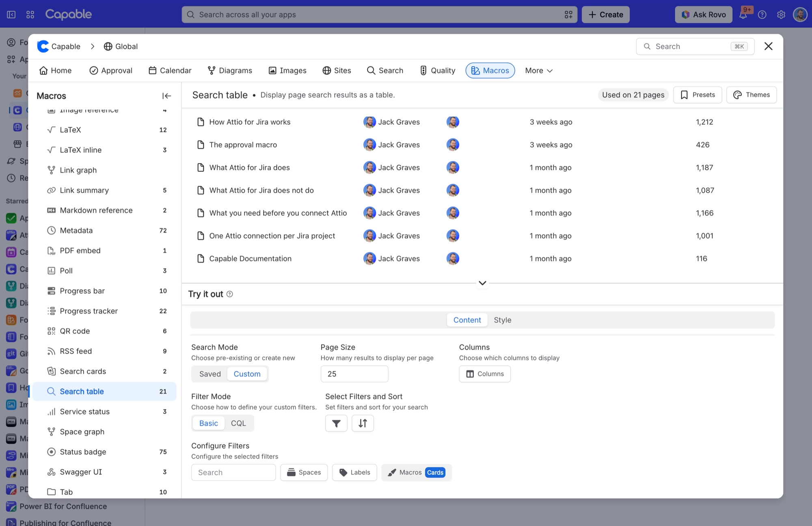Click the Configure Filters Search field

pos(233,472)
